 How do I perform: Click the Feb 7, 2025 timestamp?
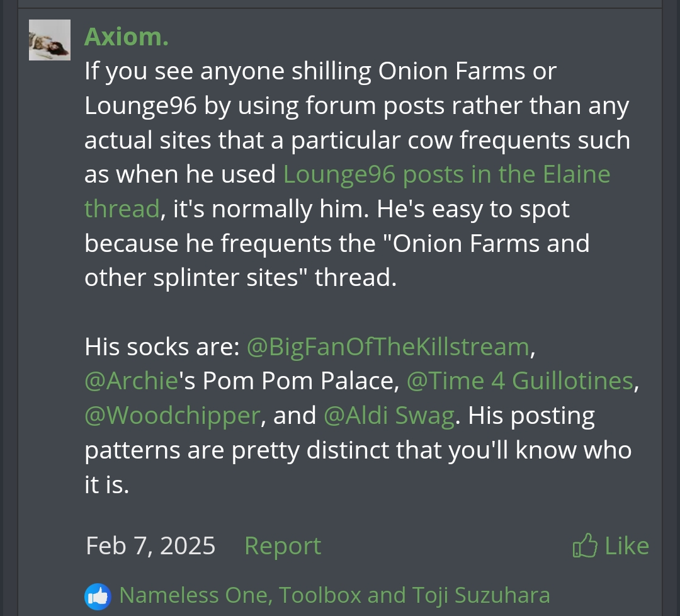[150, 545]
